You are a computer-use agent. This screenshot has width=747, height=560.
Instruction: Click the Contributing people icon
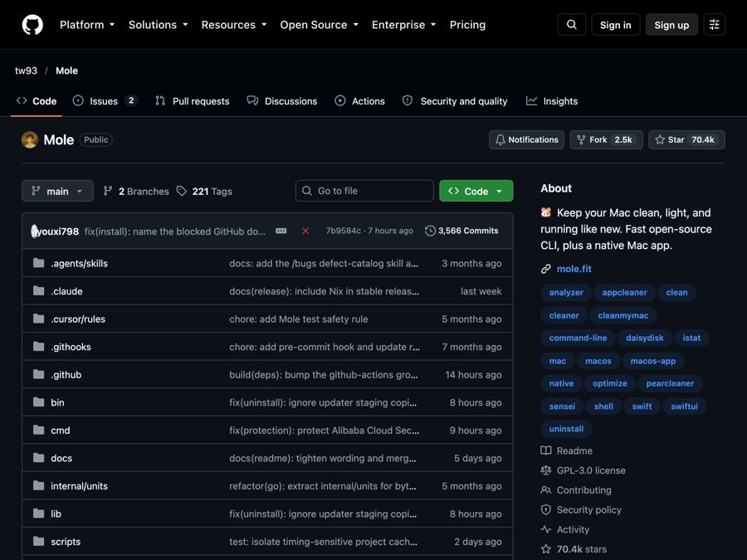point(546,490)
